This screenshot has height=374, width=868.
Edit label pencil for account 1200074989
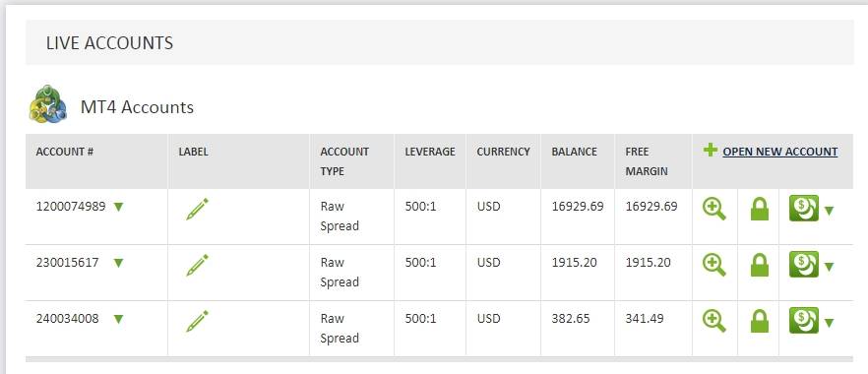[197, 209]
